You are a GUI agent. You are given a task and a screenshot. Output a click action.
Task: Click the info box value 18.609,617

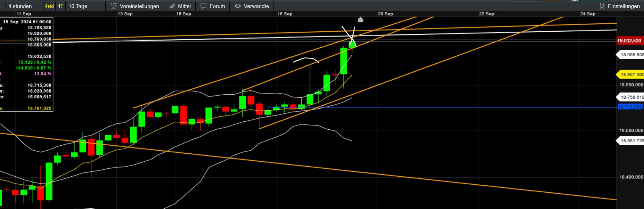tap(39, 97)
